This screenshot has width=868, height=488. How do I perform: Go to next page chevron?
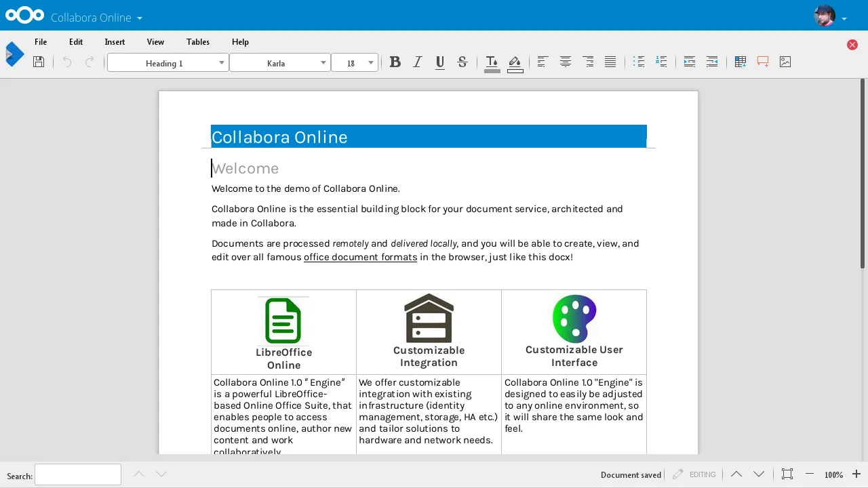tap(759, 474)
